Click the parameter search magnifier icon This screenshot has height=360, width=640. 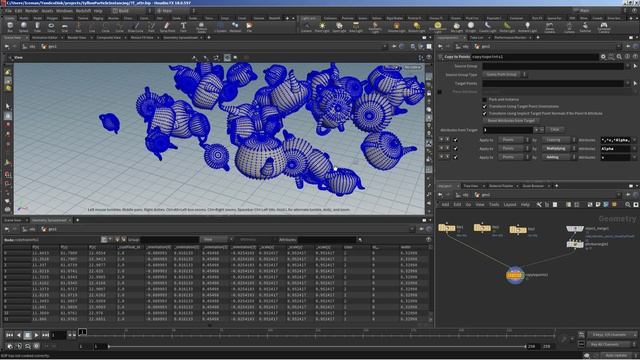click(x=619, y=57)
